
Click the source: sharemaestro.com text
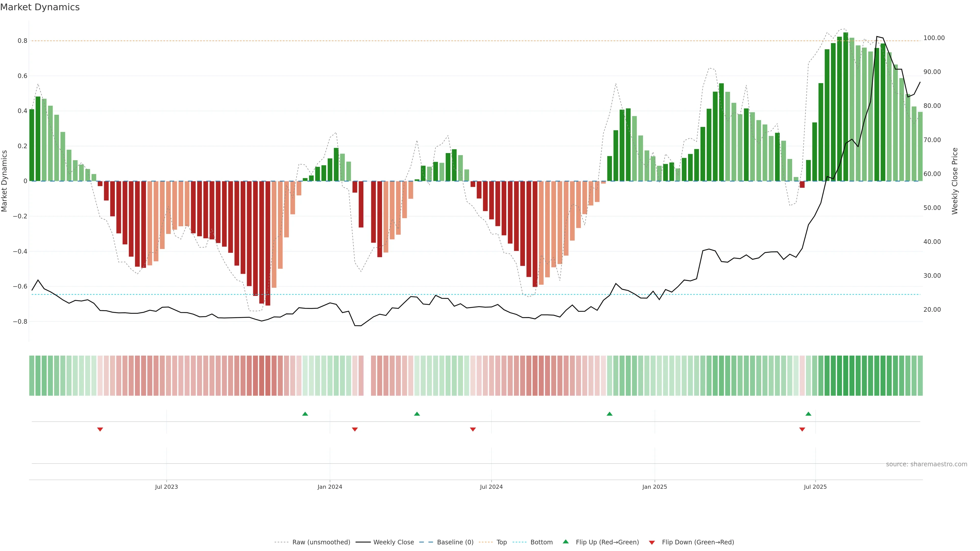[x=926, y=464]
